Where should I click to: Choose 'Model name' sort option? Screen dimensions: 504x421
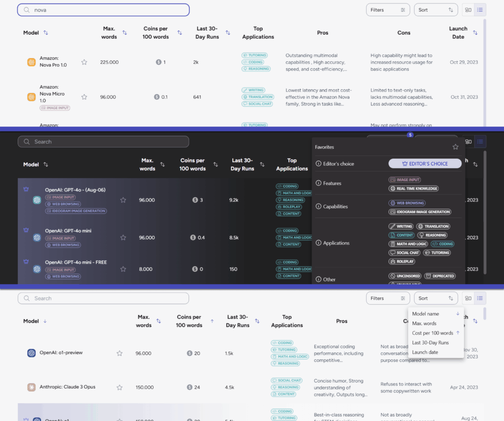pyautogui.click(x=436, y=314)
